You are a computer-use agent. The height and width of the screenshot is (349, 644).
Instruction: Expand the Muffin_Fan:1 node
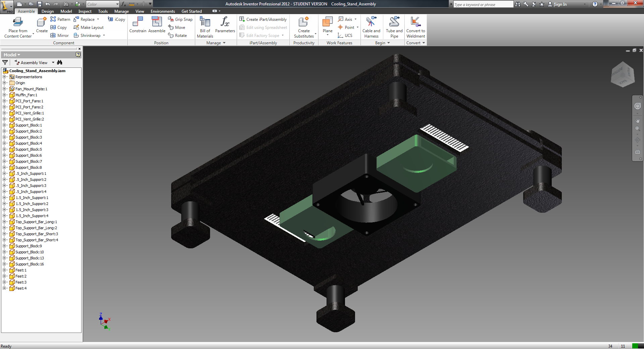click(x=4, y=95)
